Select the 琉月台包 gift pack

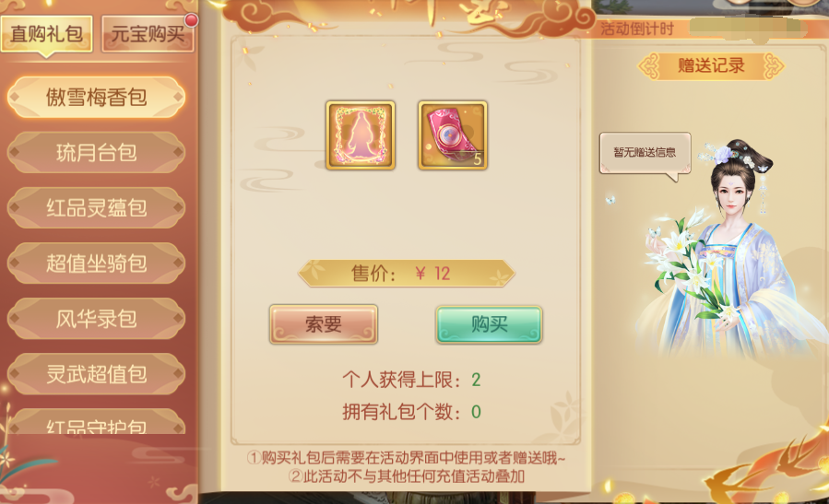tap(96, 153)
